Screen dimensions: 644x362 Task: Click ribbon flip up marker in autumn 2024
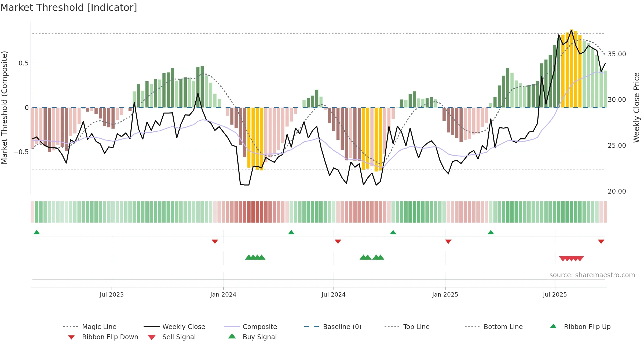click(x=393, y=232)
